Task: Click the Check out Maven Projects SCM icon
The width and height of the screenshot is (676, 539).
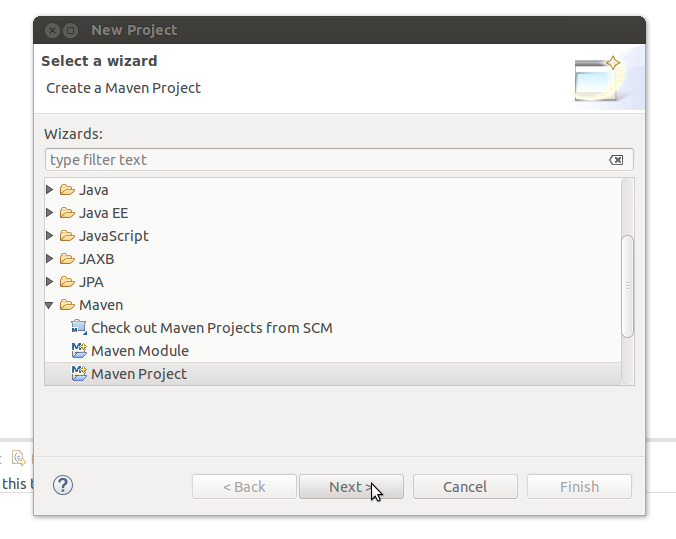Action: (79, 328)
